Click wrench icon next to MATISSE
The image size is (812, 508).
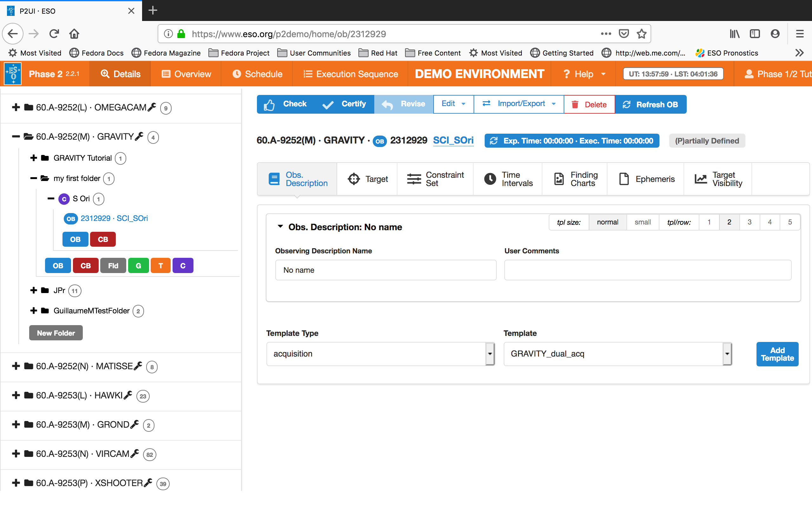(x=138, y=366)
